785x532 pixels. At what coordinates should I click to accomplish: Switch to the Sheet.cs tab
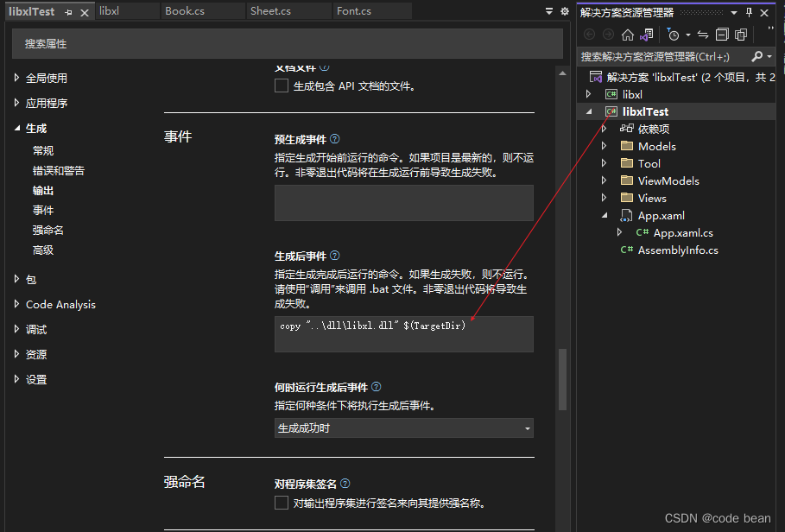point(288,11)
